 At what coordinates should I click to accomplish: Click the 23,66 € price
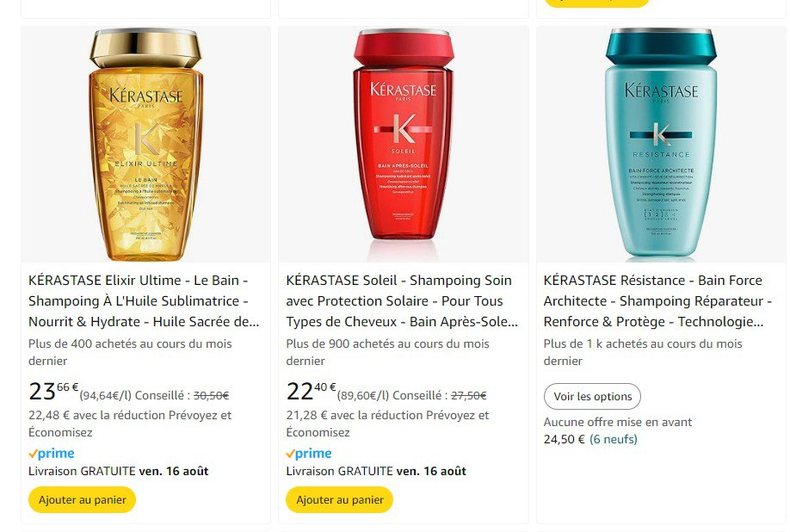pyautogui.click(x=53, y=392)
